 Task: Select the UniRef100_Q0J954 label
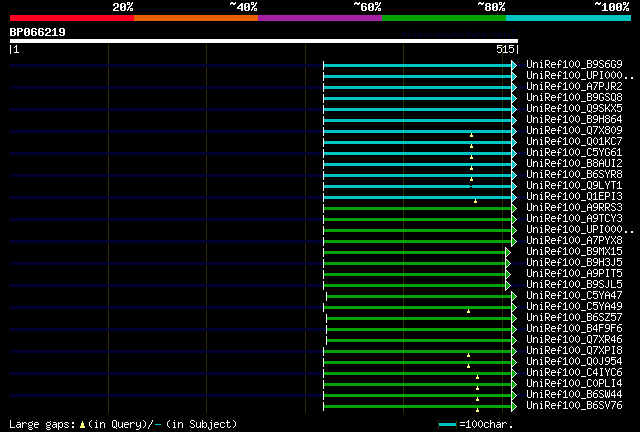pyautogui.click(x=574, y=362)
